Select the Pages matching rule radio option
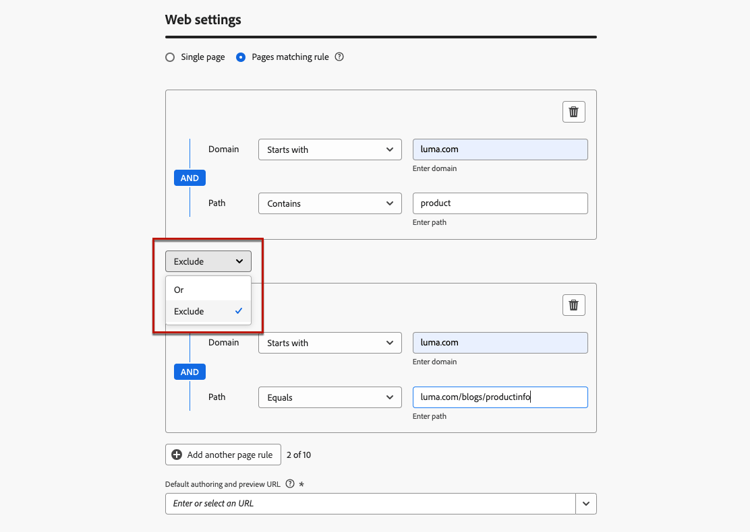Screen dimensions: 750x532 tap(241, 57)
